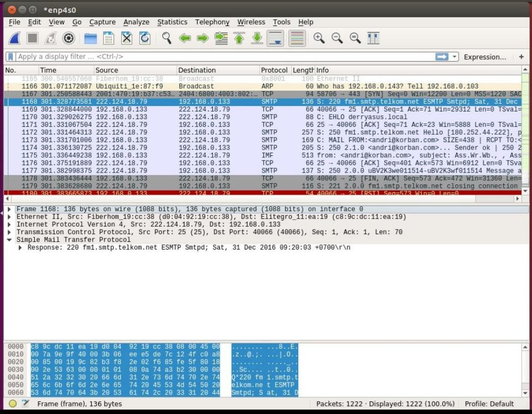
Task: Jump to the first packet
Action: [x=239, y=38]
